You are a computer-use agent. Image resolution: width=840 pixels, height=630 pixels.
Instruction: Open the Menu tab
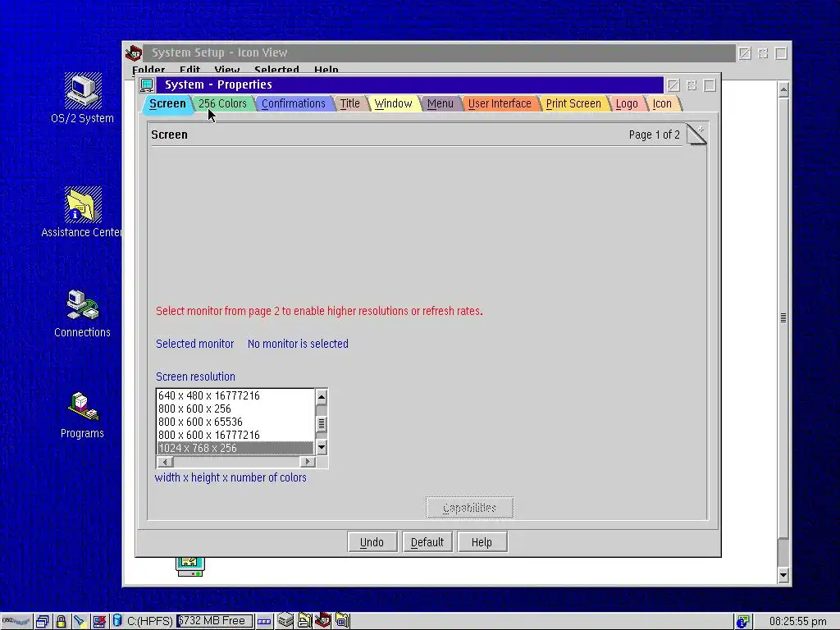pyautogui.click(x=440, y=103)
